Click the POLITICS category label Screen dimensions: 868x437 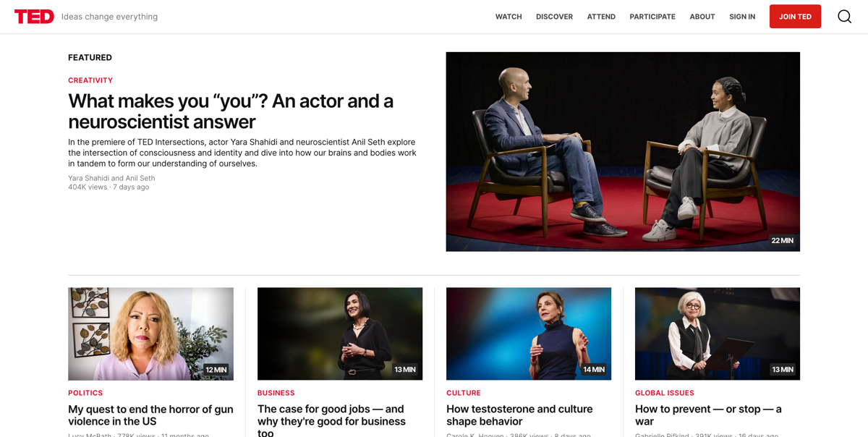click(85, 393)
